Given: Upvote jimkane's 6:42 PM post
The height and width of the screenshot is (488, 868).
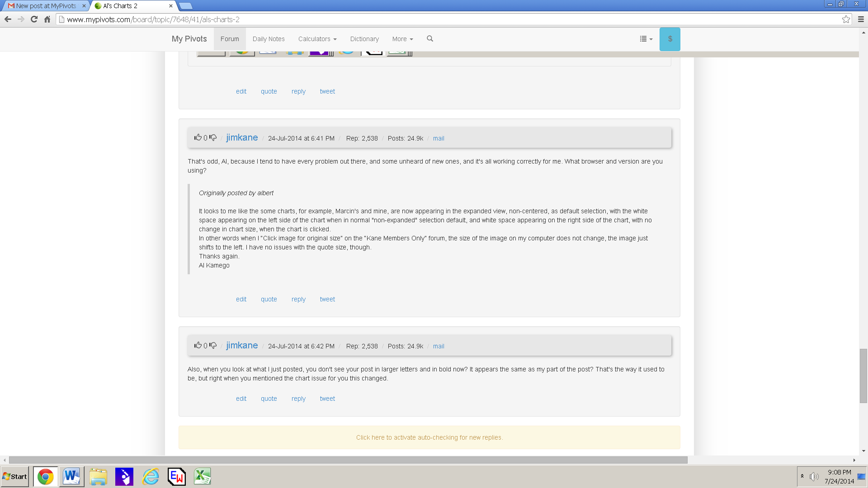Looking at the screenshot, I should tap(198, 345).
